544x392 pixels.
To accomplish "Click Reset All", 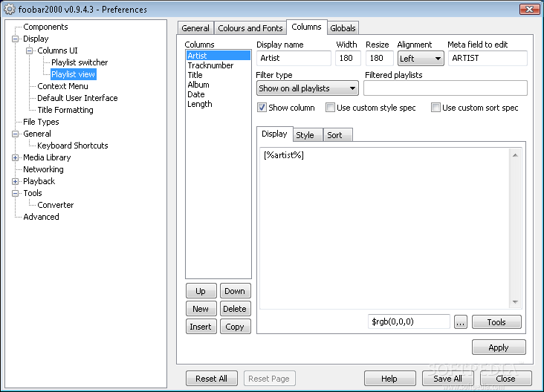I will [x=211, y=379].
